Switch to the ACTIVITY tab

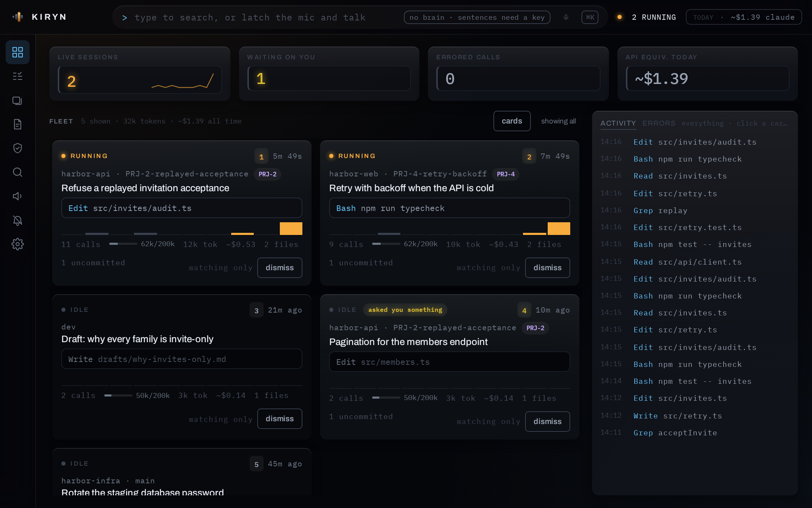coord(618,123)
